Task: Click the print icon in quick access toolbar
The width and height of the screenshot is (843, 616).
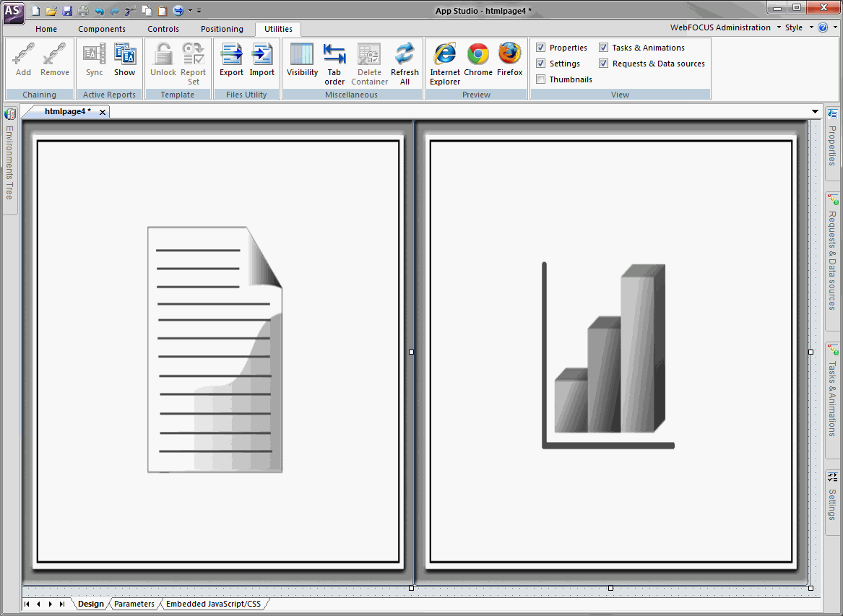Action: coord(83,11)
